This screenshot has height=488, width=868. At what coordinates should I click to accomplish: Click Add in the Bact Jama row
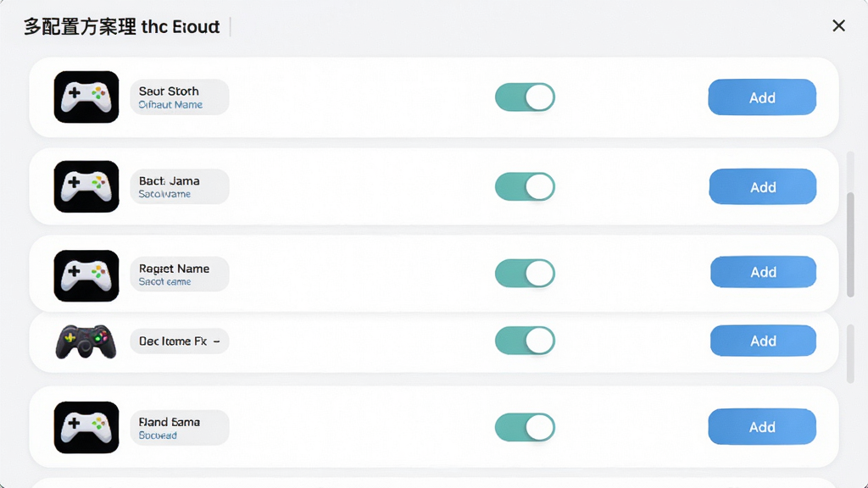[763, 187]
